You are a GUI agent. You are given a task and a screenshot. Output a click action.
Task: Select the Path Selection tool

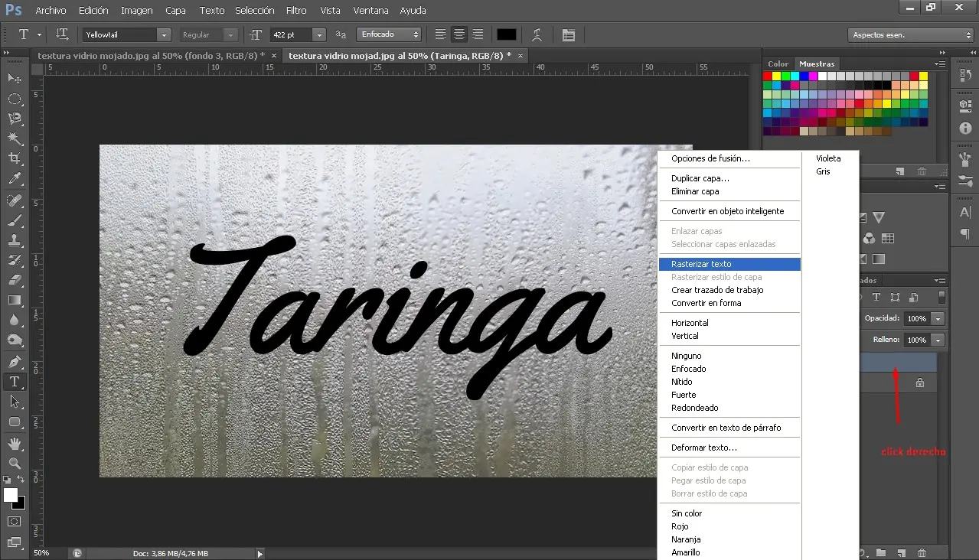15,402
